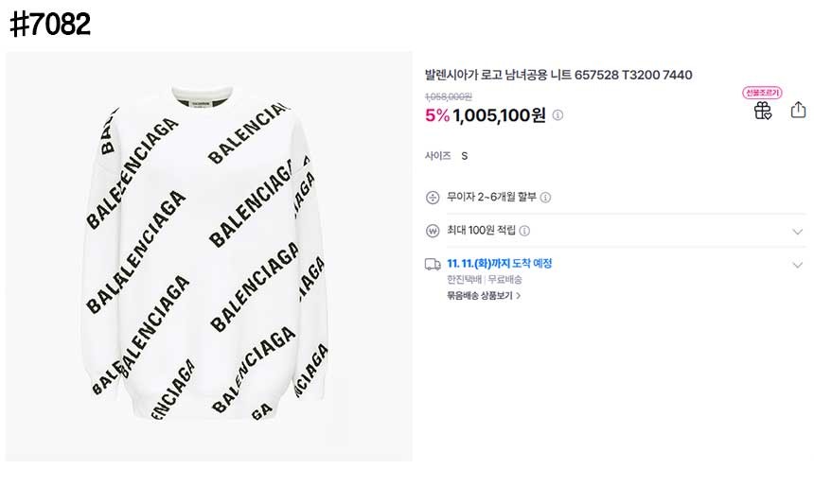The height and width of the screenshot is (504, 814).
Task: Expand the delivery arrival details chevron
Action: pos(797,265)
